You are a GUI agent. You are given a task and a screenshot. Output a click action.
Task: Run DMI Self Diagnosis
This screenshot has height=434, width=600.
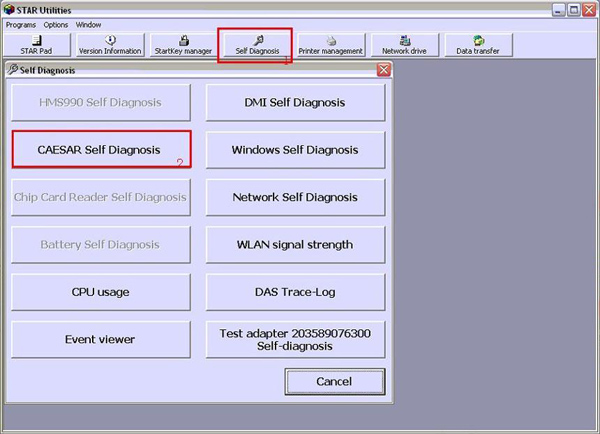(x=295, y=103)
